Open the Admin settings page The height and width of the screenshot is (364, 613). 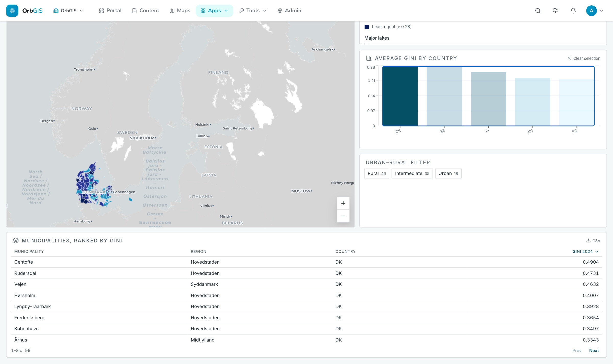[x=289, y=11]
